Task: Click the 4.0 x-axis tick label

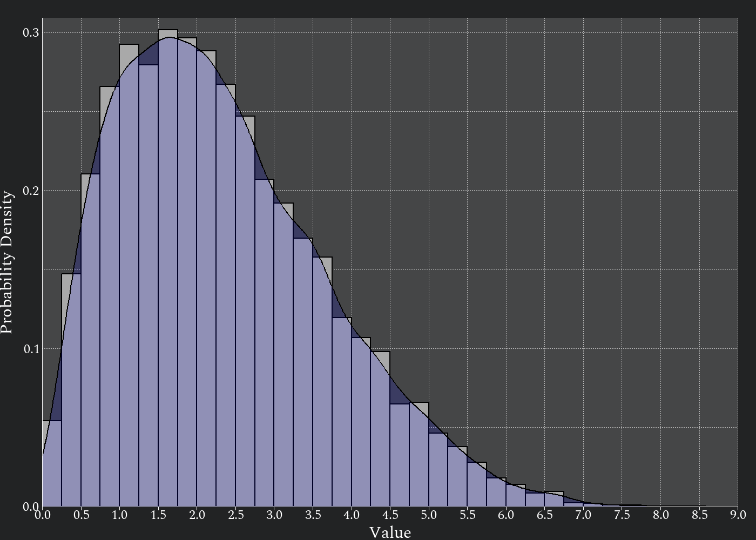Action: (x=352, y=515)
